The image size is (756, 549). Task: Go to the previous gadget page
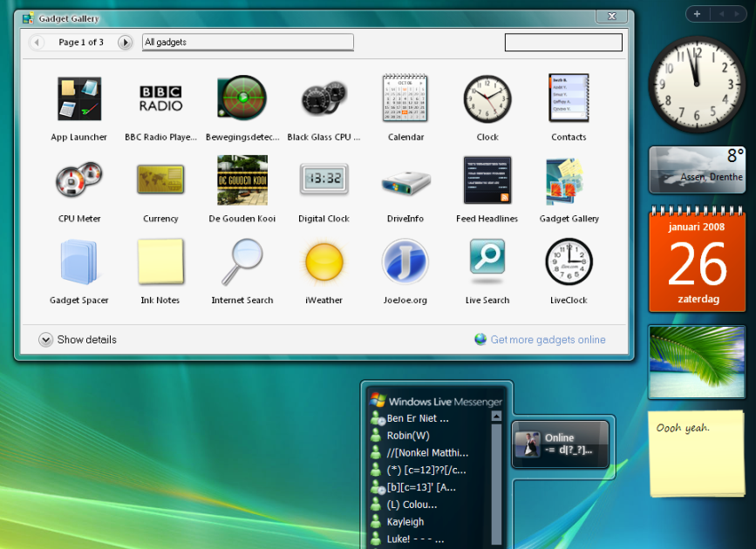37,43
